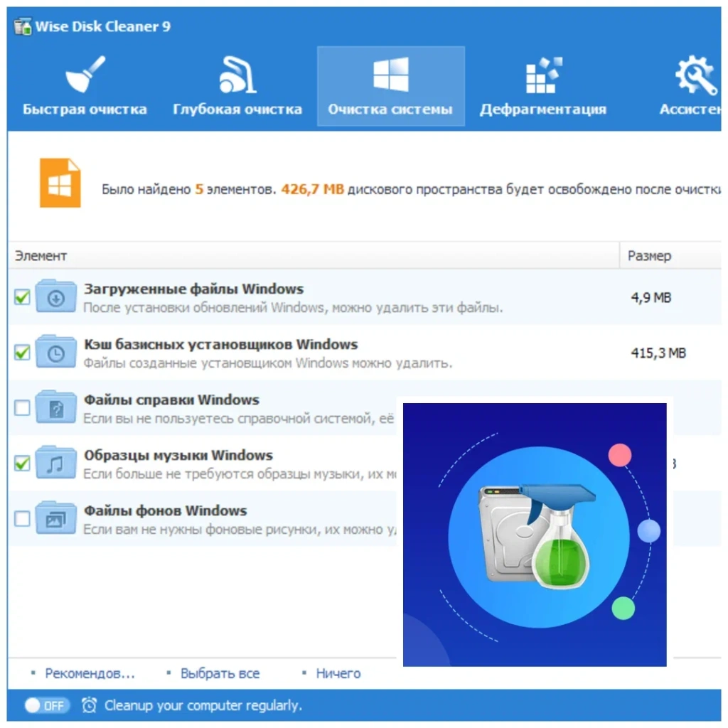Check the Файлы фонов Windows checkbox

coord(22,518)
